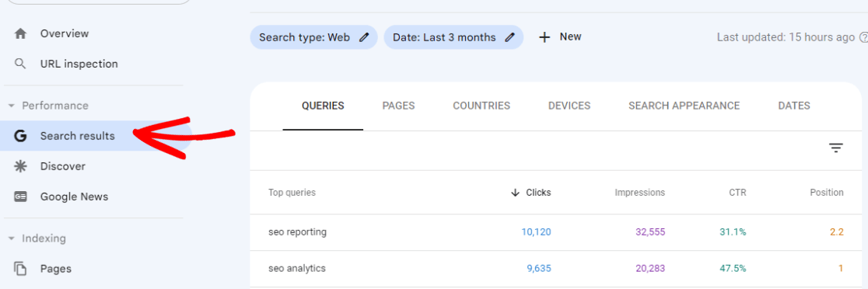868x289 pixels.
Task: Click the Google News icon
Action: pyautogui.click(x=20, y=197)
